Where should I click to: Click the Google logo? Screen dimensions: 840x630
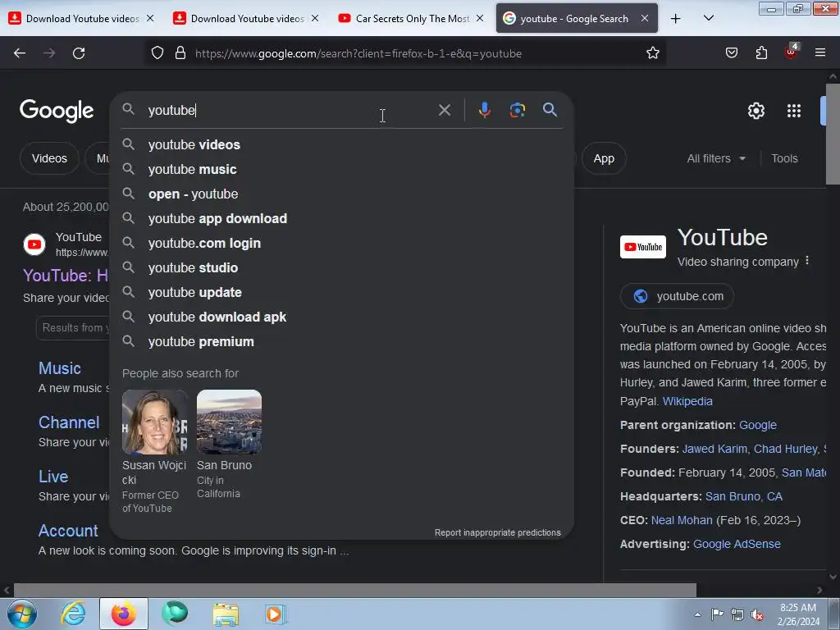pos(57,111)
